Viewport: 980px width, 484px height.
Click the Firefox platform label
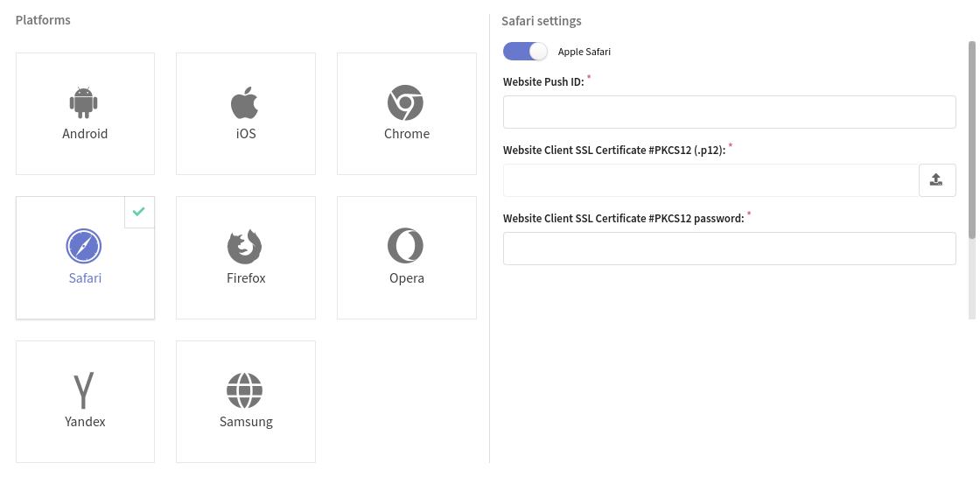246,278
